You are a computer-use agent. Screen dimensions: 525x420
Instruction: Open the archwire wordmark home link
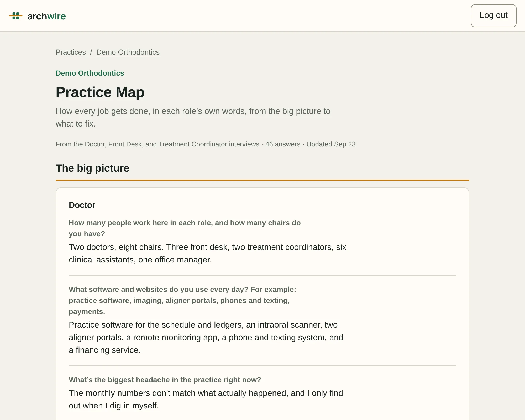pos(46,16)
